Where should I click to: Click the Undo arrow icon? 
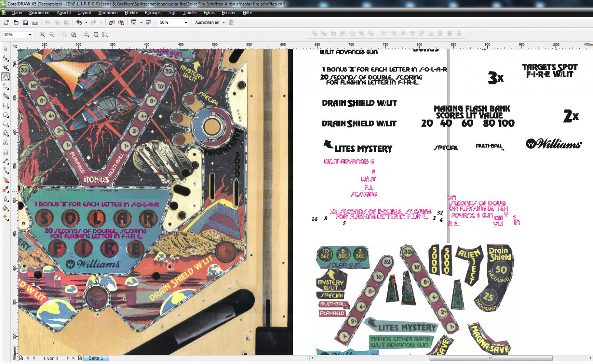pos(79,23)
